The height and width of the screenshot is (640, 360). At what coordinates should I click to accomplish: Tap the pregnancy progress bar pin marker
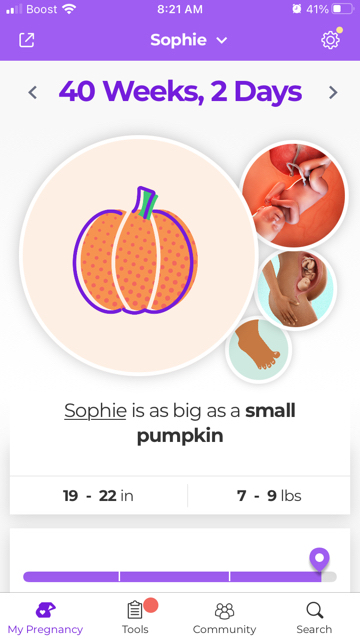point(319,560)
